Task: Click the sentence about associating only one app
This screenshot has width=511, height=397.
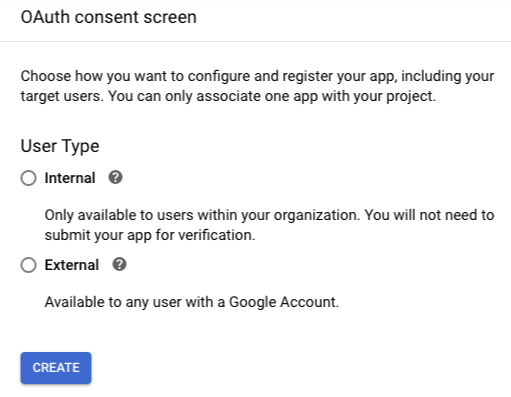Action: click(272, 96)
